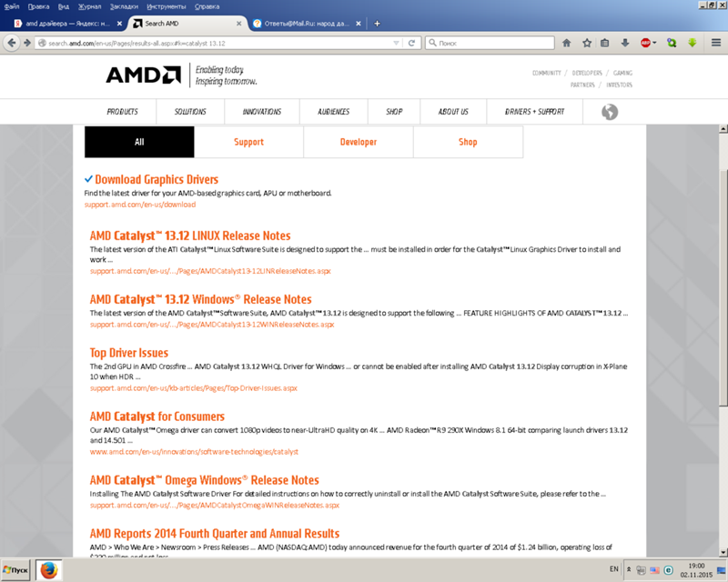Screen dimensions: 728x582
Task: Open the AUDIENCES navigation item
Action: point(333,112)
